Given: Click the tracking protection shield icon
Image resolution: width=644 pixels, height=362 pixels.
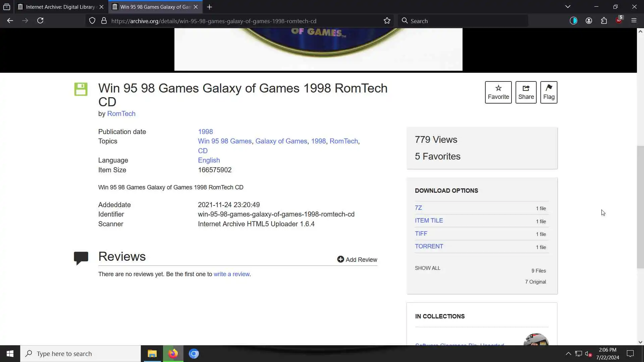Looking at the screenshot, I should tap(92, 21).
